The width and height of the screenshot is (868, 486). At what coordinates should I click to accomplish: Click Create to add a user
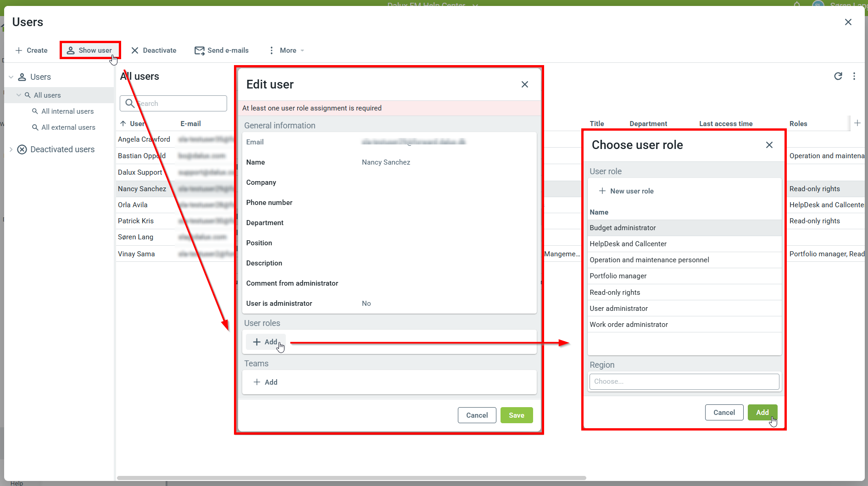click(31, 50)
